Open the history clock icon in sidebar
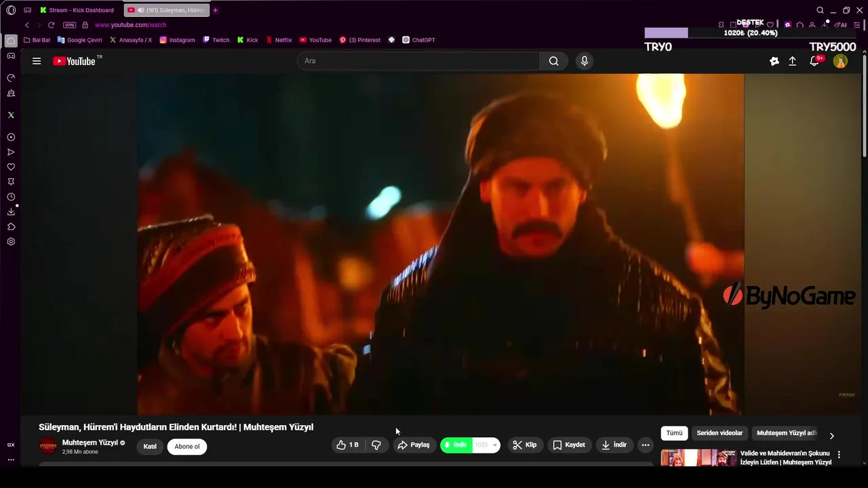 11,197
